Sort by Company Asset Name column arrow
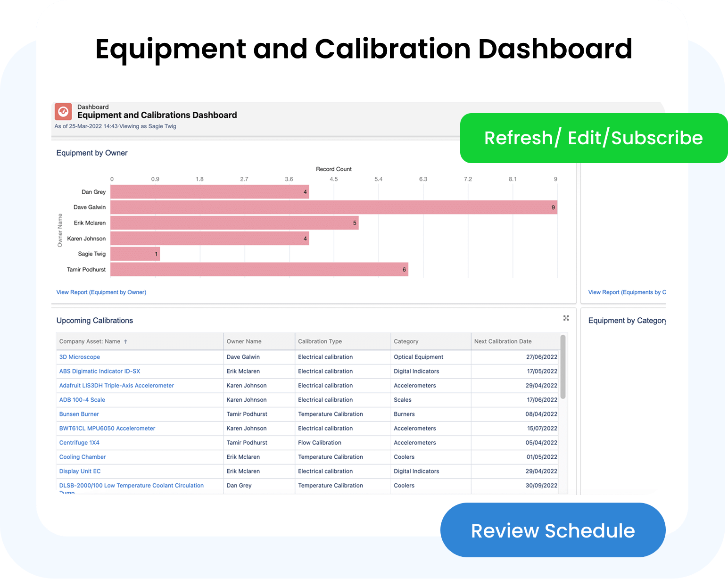Viewport: 728px width, 579px height. (125, 342)
